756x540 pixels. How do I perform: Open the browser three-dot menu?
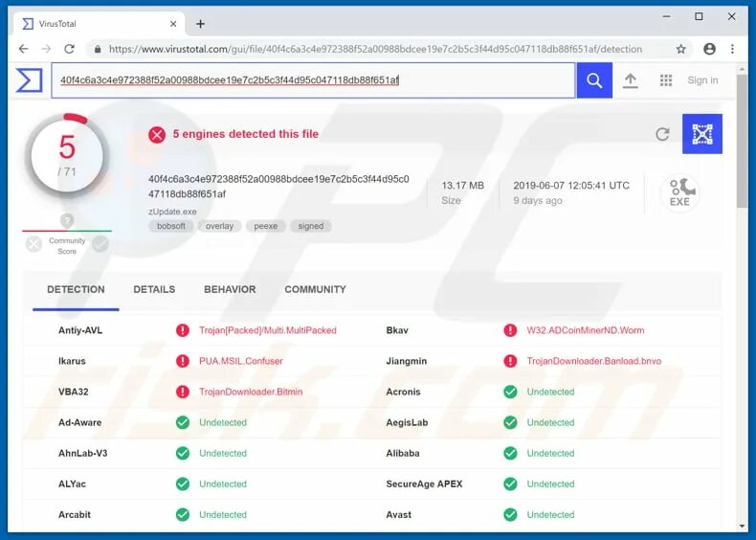[x=732, y=49]
